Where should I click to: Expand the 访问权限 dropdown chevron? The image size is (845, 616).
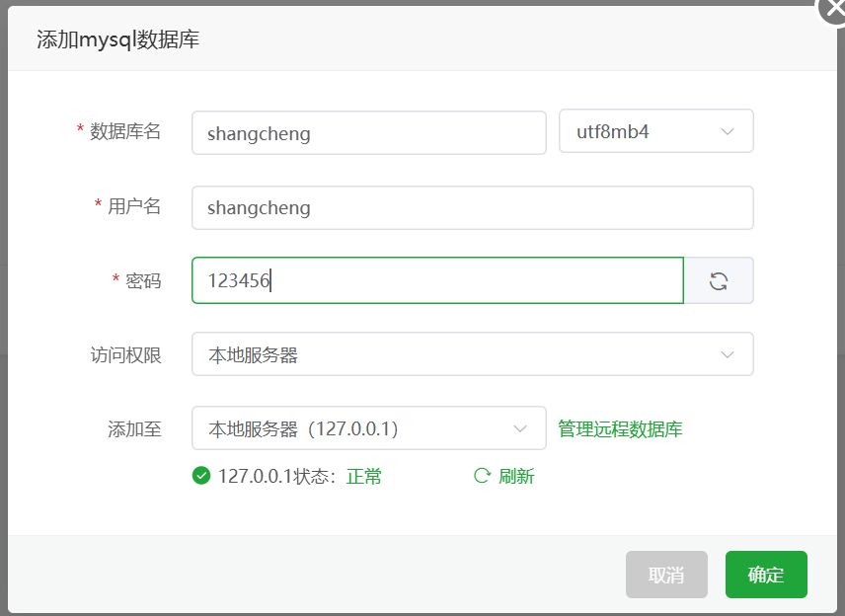tap(727, 354)
